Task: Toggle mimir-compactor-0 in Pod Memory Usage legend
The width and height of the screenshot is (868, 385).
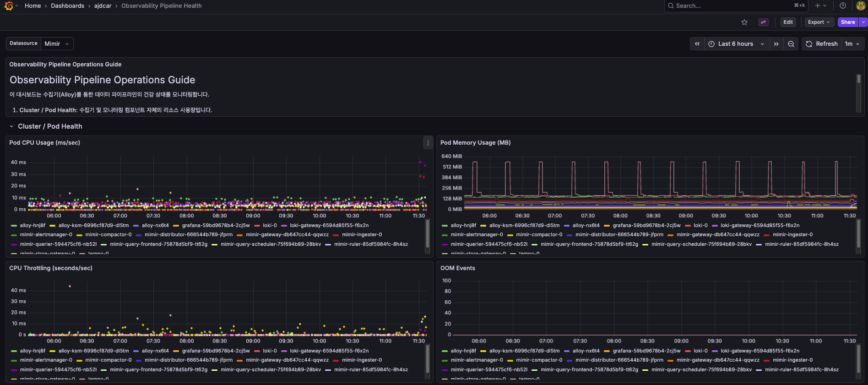Action: pyautogui.click(x=539, y=234)
